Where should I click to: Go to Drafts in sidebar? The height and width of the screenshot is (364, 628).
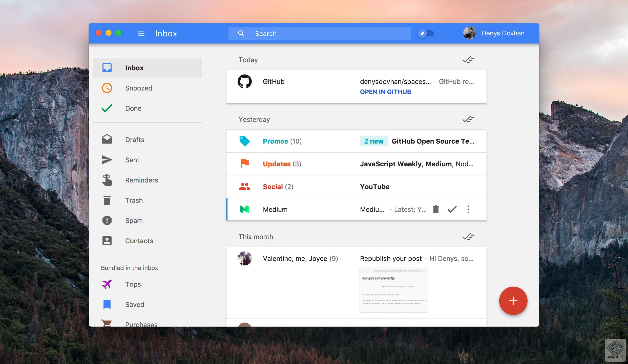point(134,140)
